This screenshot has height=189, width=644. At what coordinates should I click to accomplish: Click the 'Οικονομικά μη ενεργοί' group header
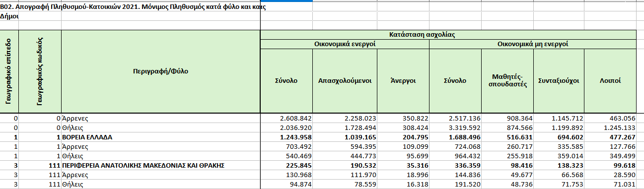pyautogui.click(x=533, y=44)
